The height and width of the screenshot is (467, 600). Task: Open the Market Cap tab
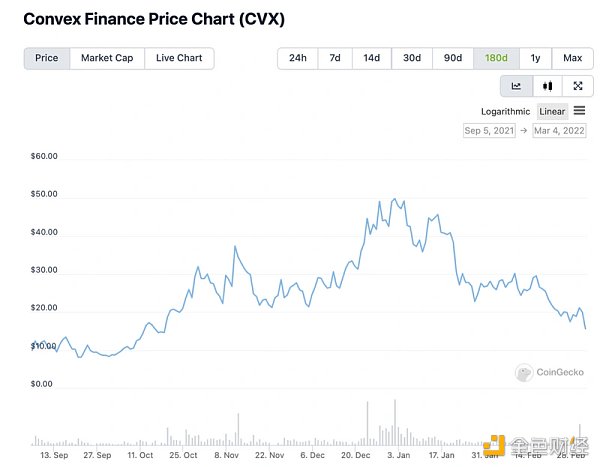[x=107, y=58]
